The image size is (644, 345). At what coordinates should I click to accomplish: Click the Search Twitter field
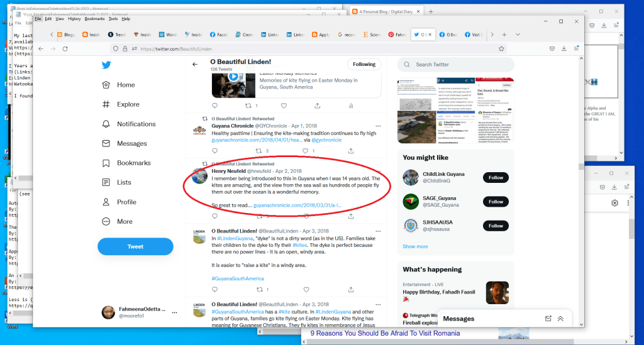coord(459,64)
